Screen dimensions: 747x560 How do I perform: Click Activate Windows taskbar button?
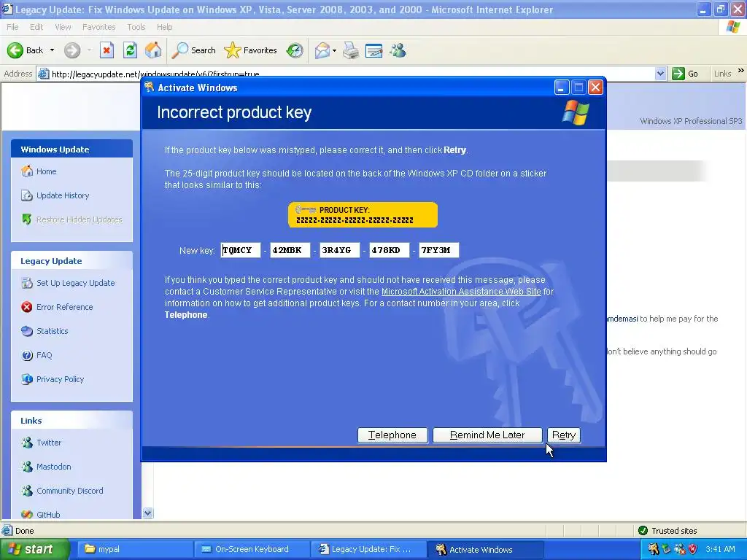pos(485,550)
